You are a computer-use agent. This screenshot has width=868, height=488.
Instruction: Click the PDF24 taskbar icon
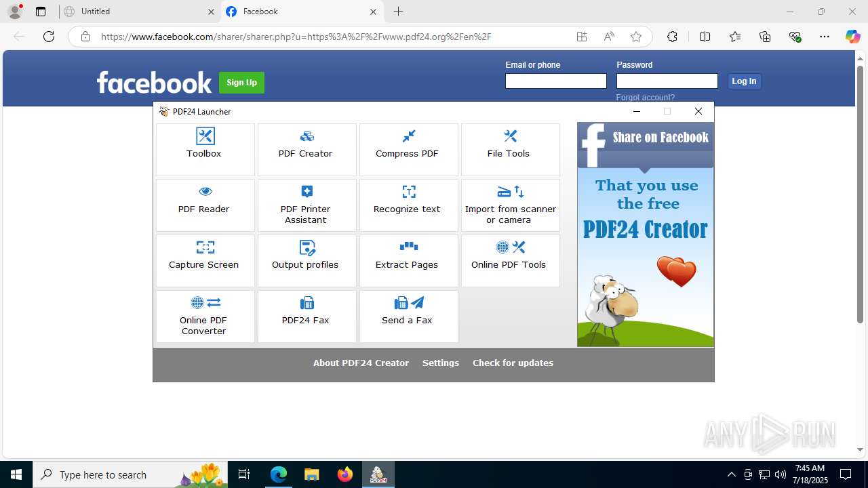(x=378, y=474)
